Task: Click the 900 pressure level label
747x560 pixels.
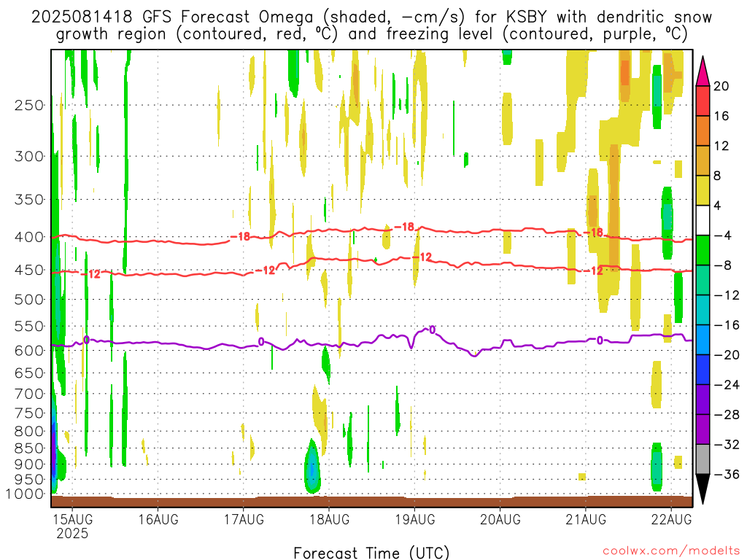Action: (x=29, y=464)
